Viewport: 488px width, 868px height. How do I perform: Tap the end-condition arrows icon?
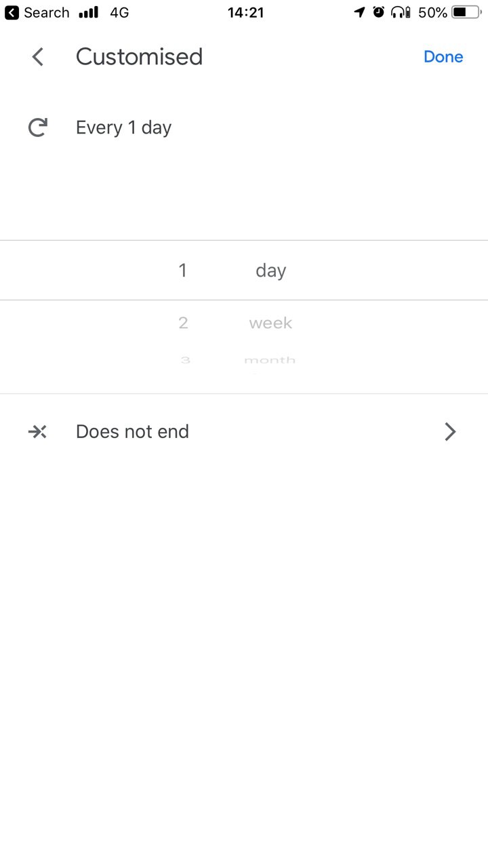point(37,432)
